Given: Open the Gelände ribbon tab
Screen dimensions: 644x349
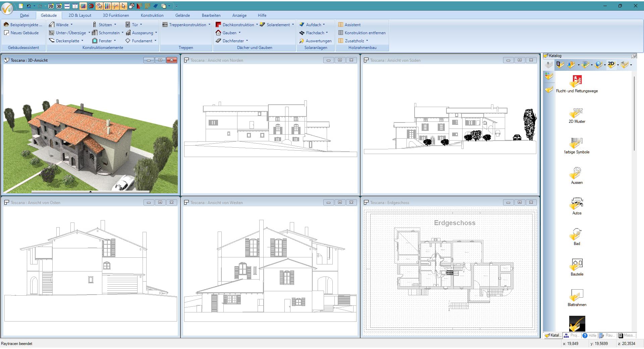Looking at the screenshot, I should [x=182, y=15].
